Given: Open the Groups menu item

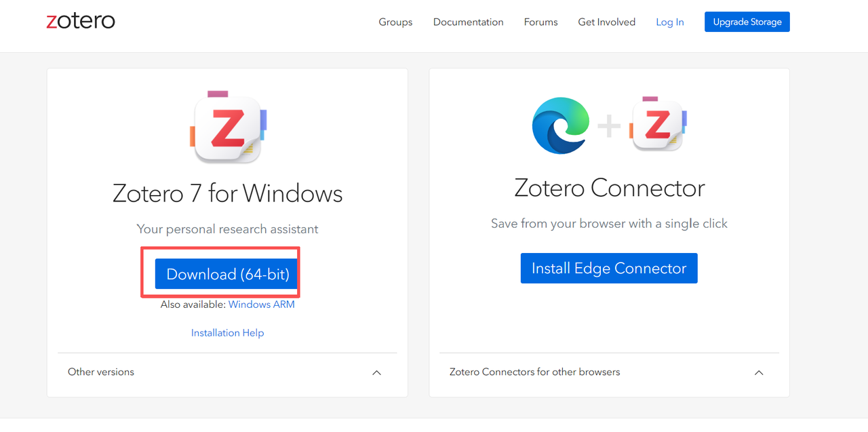Looking at the screenshot, I should pyautogui.click(x=395, y=22).
